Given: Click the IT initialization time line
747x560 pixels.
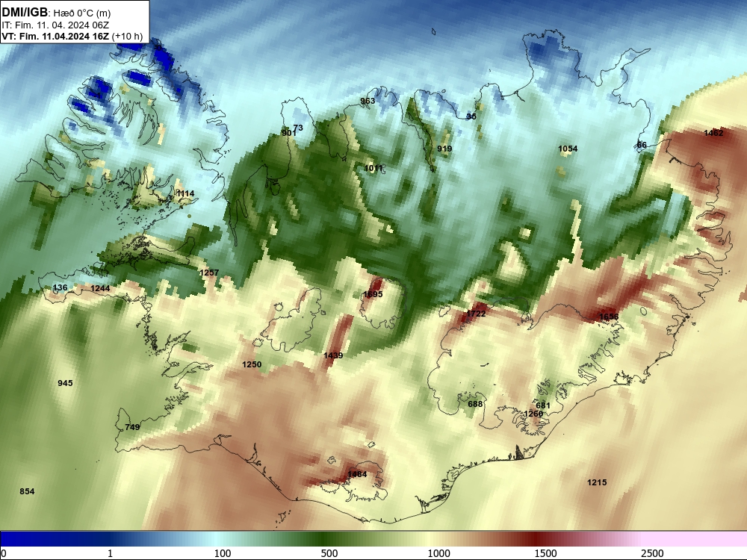Looking at the screenshot, I should click(55, 25).
